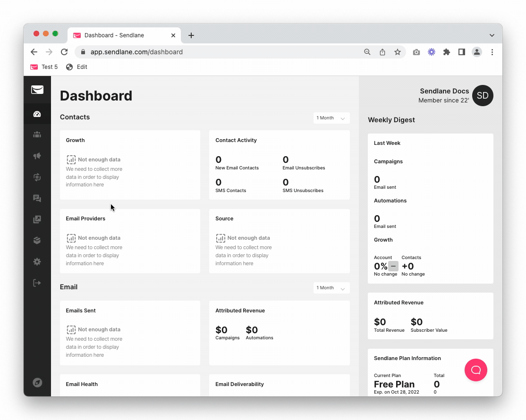The height and width of the screenshot is (420, 526).
Task: Open the Dashboard gauge icon in sidebar
Action: tap(37, 114)
